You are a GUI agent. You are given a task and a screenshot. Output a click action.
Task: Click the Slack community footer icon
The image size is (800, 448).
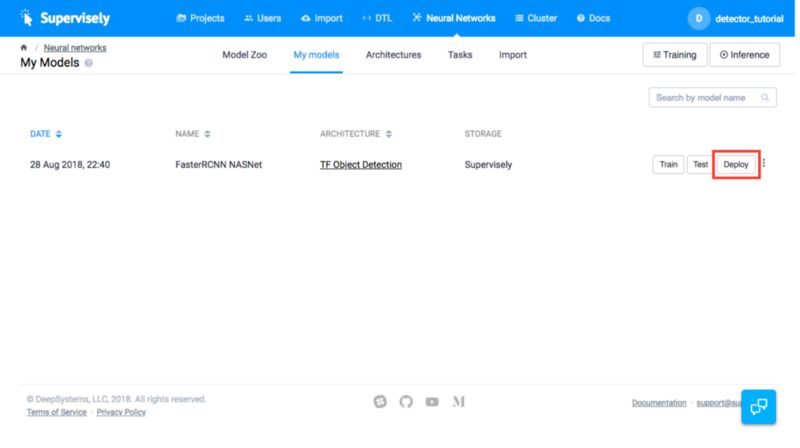(380, 402)
